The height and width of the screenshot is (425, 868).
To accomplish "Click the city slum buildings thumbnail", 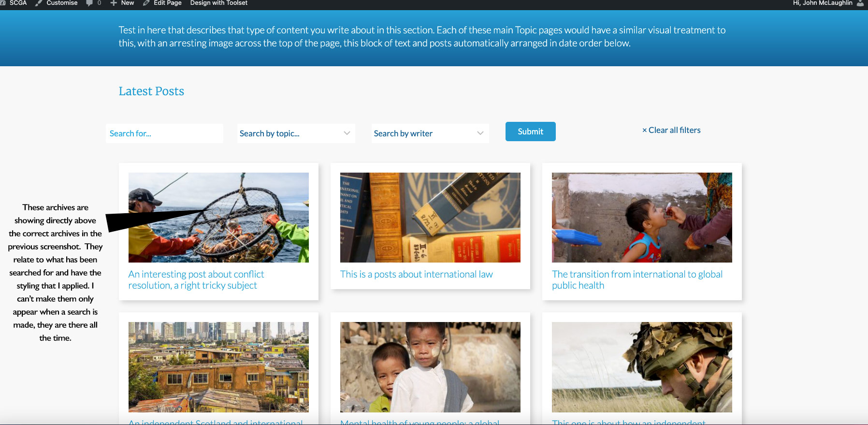I will [x=218, y=367].
